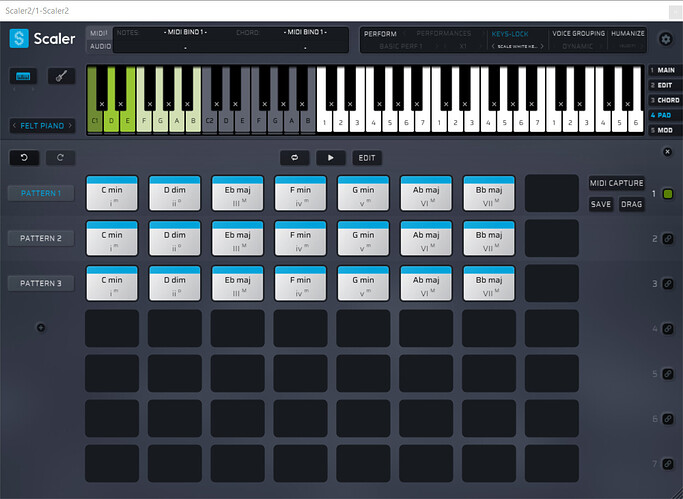Screen dimensions: 683x499
Task: Click the F min pad in Pattern 2
Action: (300, 238)
